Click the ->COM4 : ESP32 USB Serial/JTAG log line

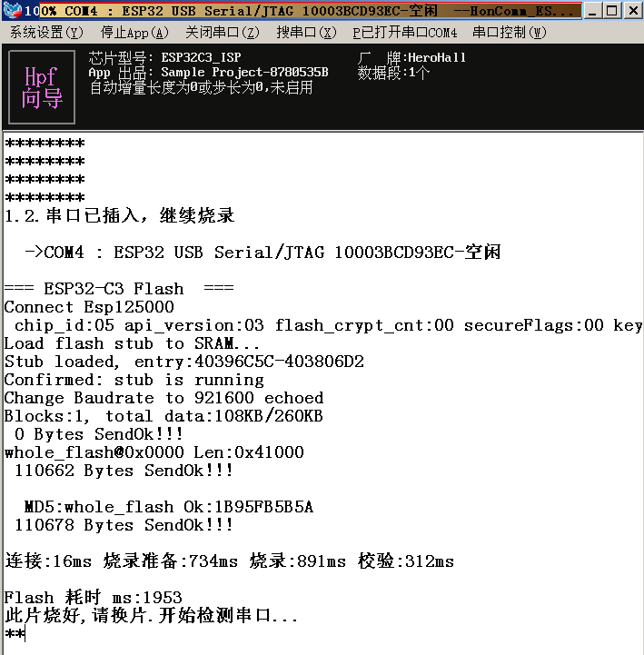263,253
